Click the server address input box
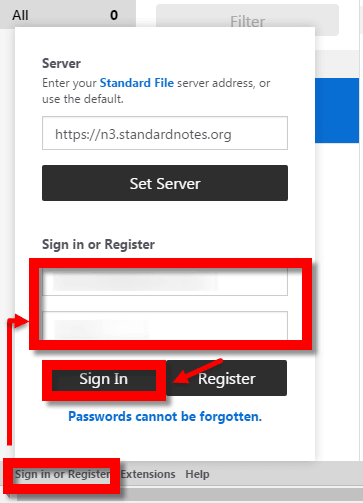The height and width of the screenshot is (503, 363). click(165, 133)
